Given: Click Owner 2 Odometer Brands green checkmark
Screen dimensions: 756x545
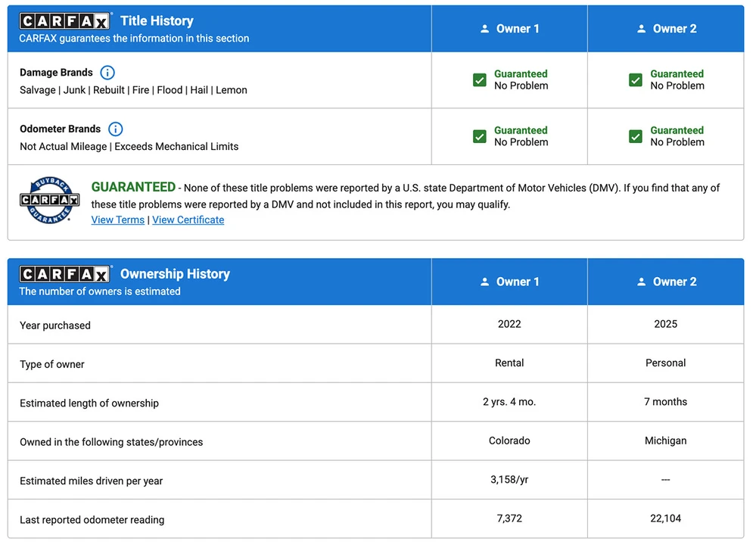Looking at the screenshot, I should click(636, 136).
